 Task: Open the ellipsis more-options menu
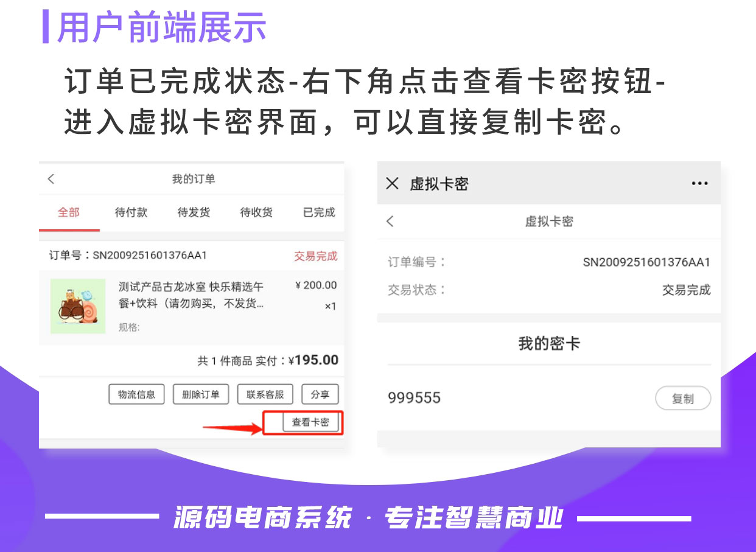[699, 183]
